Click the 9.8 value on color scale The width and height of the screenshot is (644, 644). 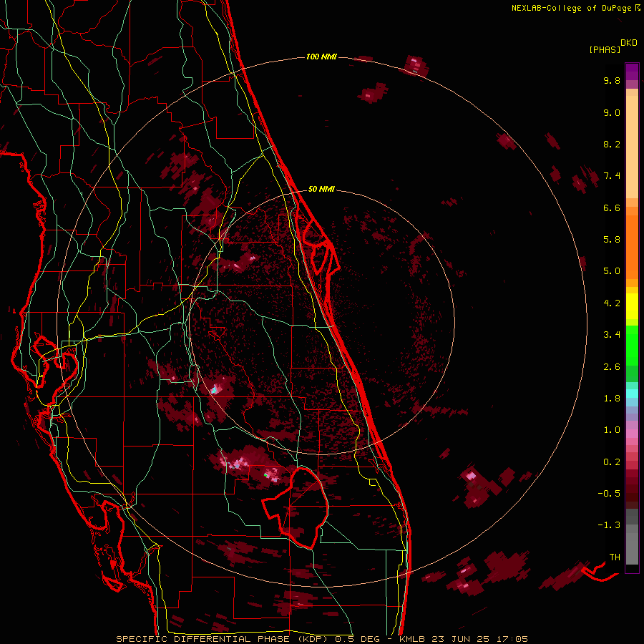click(612, 80)
